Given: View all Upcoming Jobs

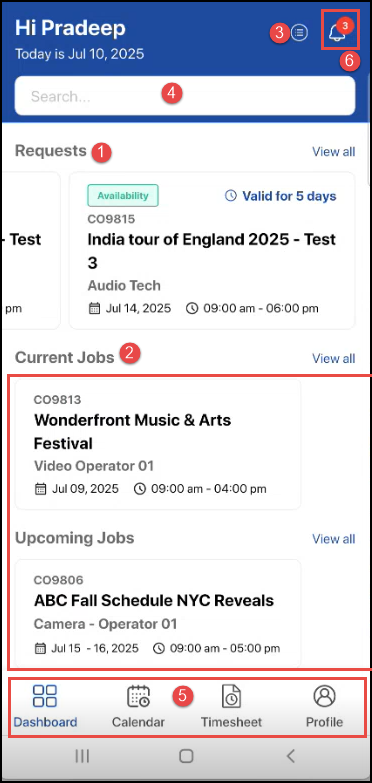Looking at the screenshot, I should click(x=334, y=539).
